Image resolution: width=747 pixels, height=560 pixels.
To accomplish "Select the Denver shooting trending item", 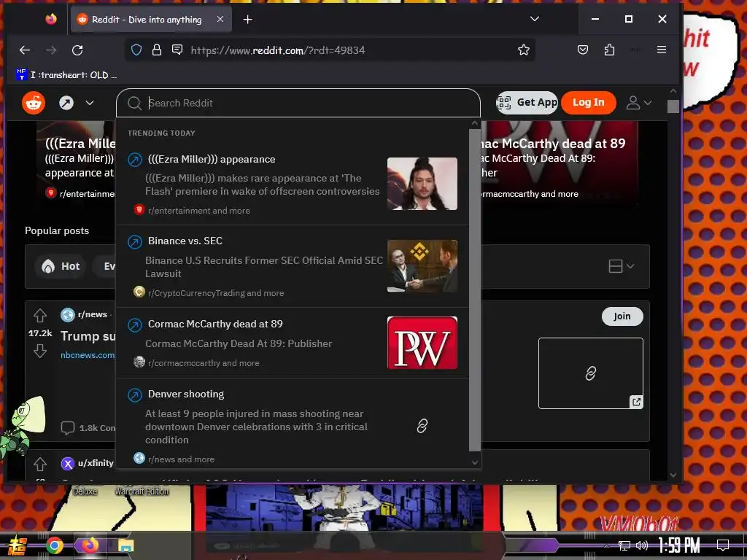I will (293, 424).
